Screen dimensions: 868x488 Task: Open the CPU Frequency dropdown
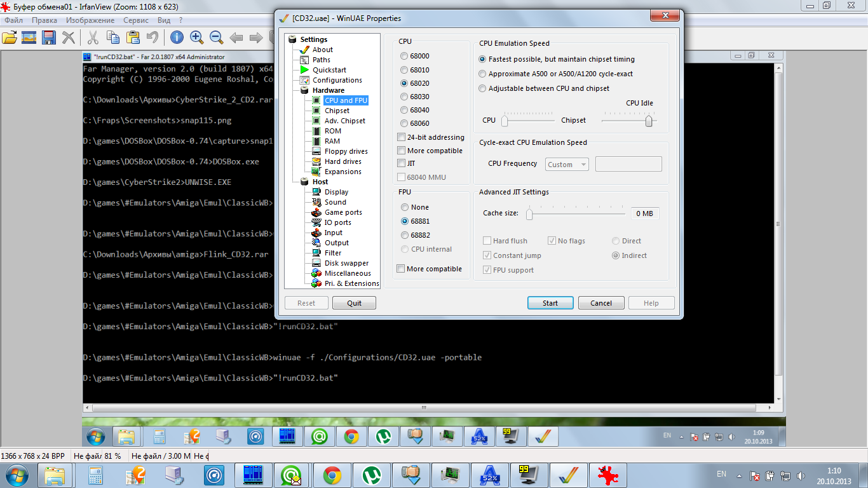click(567, 165)
